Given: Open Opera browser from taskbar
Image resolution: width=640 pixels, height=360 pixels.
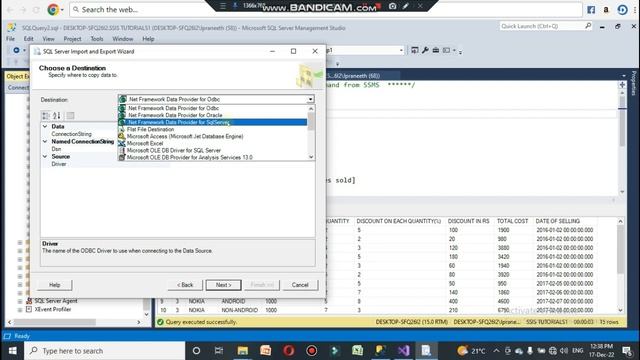Looking at the screenshot, I should [289, 351].
